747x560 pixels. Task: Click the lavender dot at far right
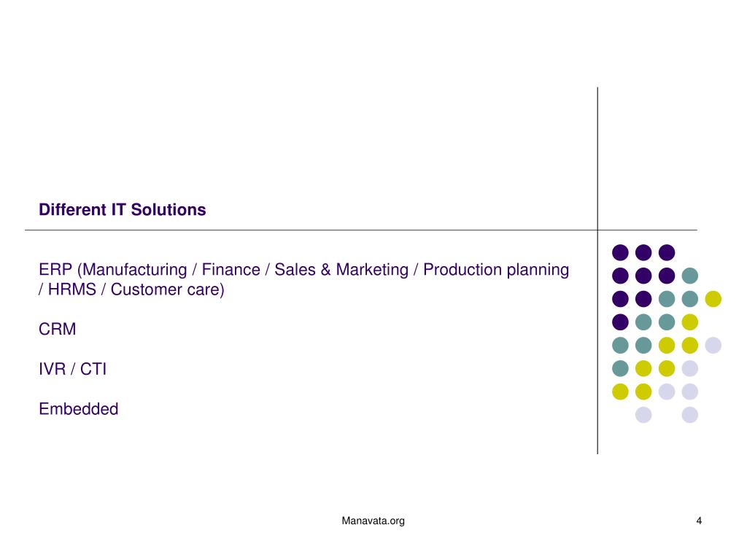(x=713, y=345)
